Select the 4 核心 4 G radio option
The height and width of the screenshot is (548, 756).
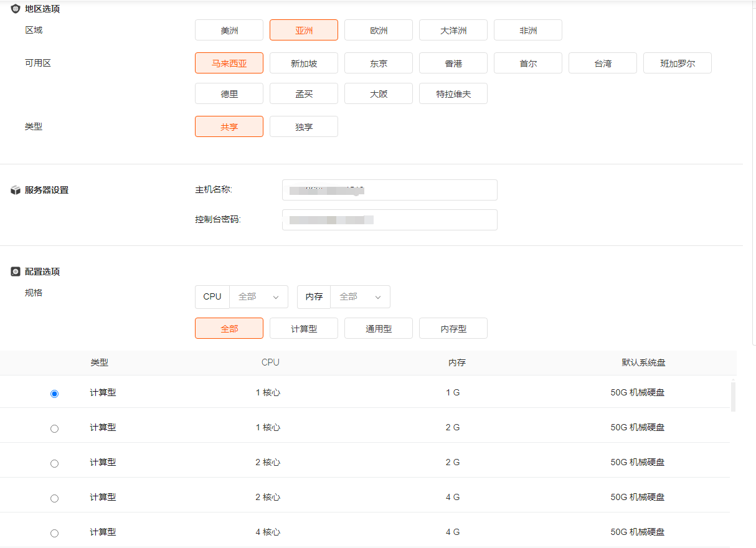[54, 533]
